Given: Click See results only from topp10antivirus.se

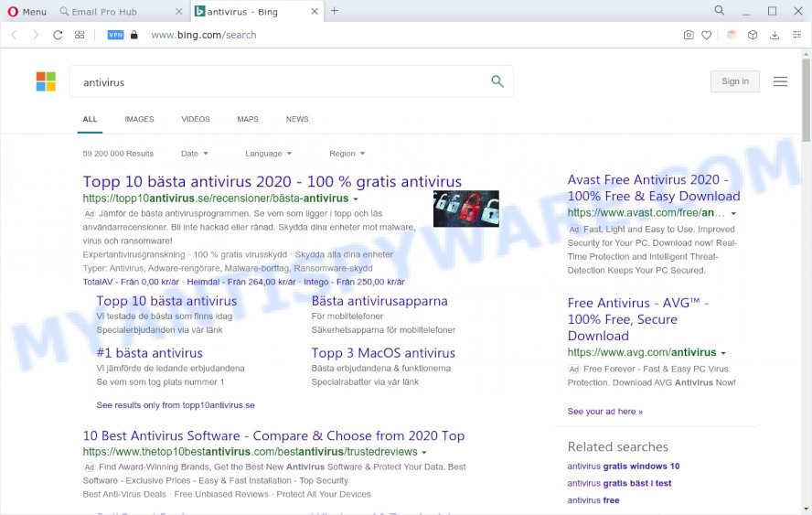Looking at the screenshot, I should coord(176,405).
